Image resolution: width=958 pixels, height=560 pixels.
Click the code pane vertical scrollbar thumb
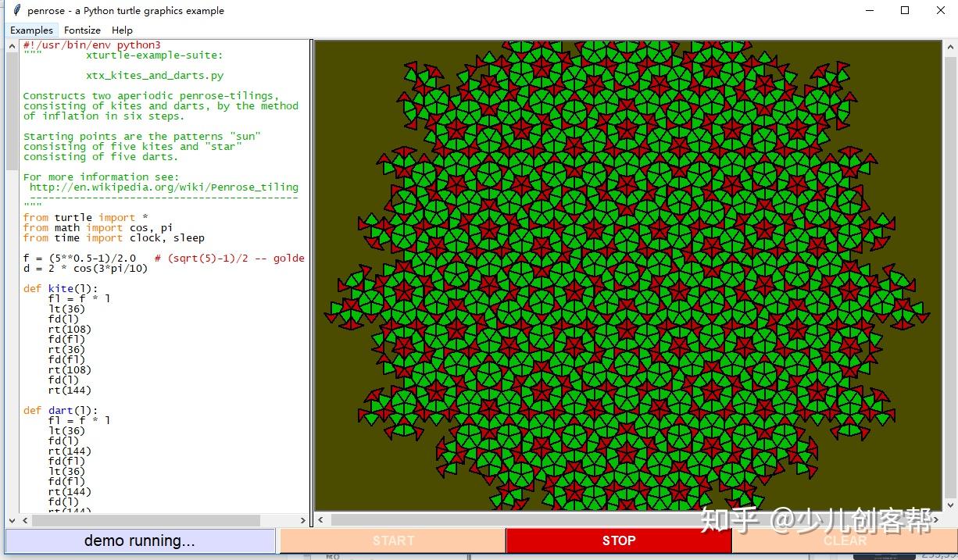click(x=13, y=112)
